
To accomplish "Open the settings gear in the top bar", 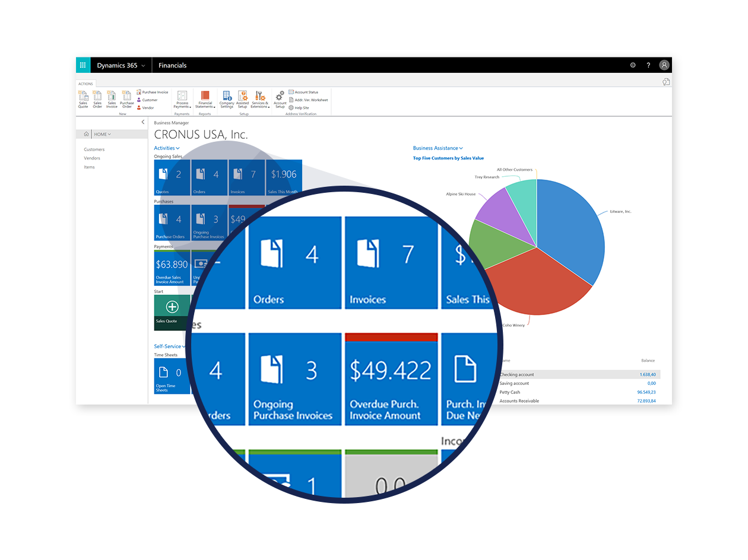I will pos(633,65).
